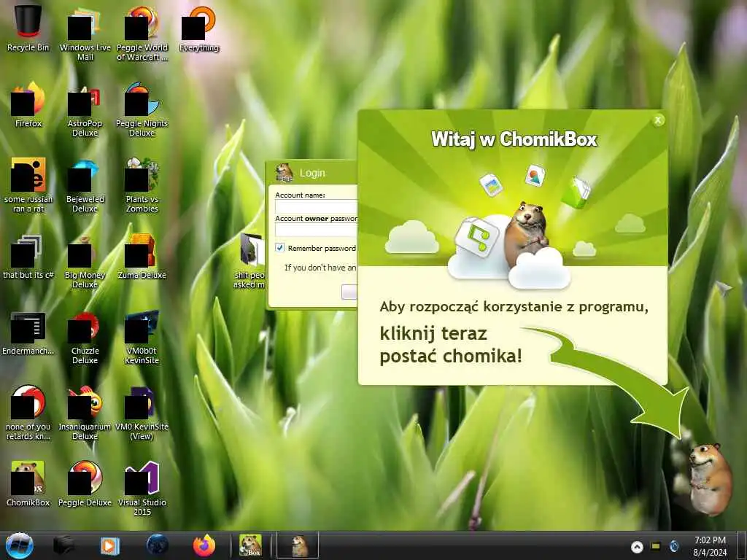The height and width of the screenshot is (560, 747).
Task: Click the Account name field in Login
Action: pos(317,206)
